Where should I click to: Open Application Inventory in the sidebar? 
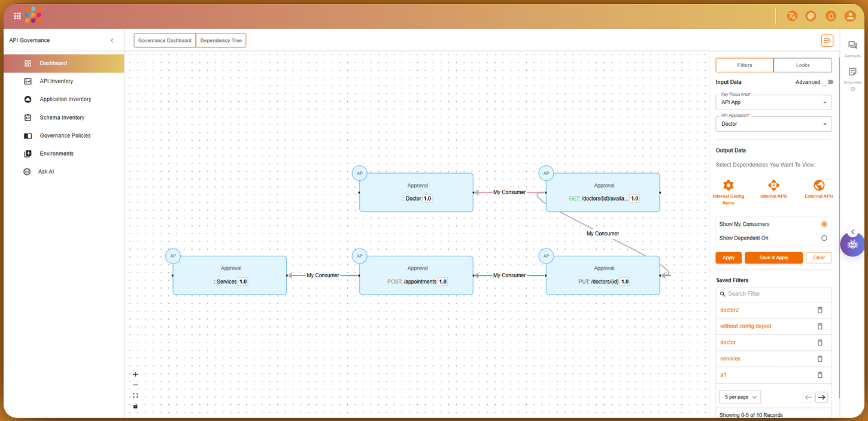pyautogui.click(x=64, y=99)
